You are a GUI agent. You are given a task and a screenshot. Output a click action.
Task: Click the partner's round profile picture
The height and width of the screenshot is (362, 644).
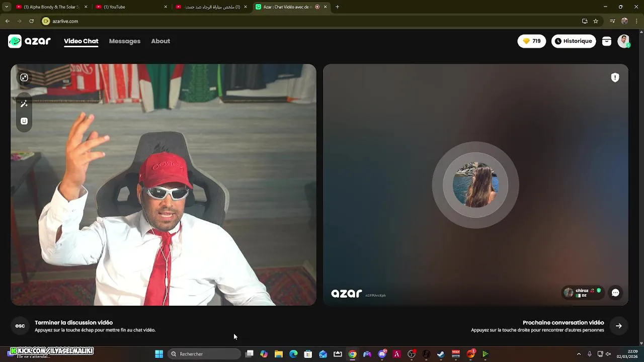475,185
